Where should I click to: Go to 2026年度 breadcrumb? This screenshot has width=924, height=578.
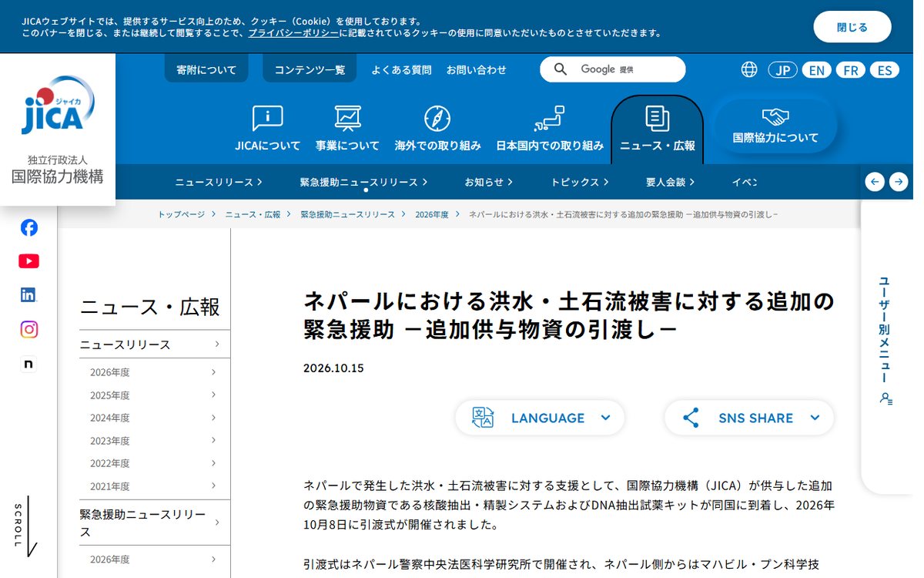[x=432, y=214]
